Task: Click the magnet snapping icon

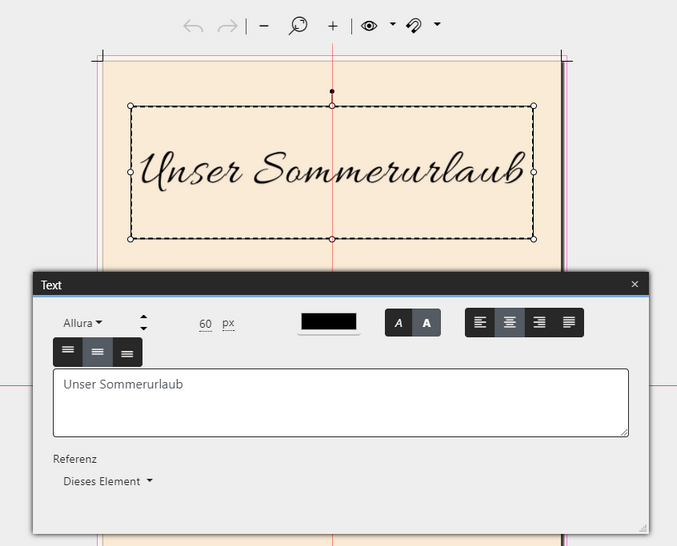Action: (x=414, y=26)
